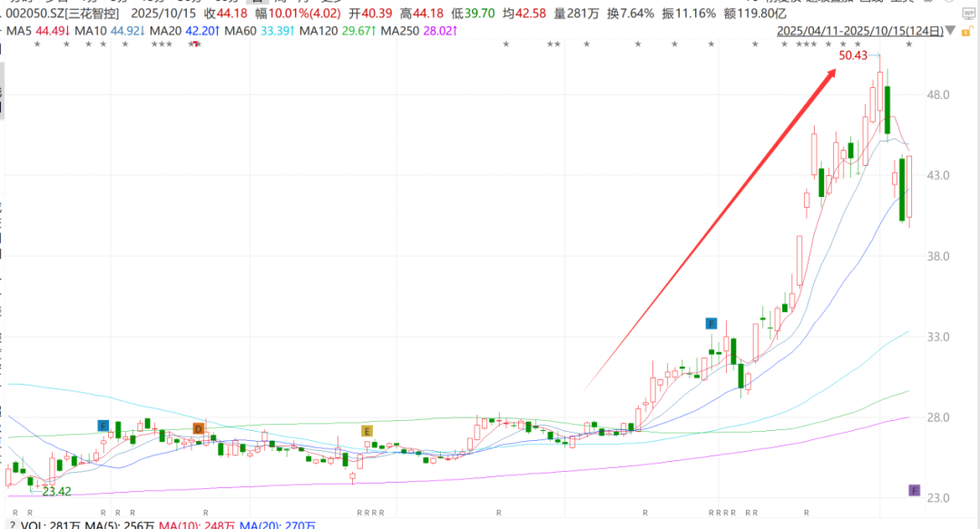
Task: Click the 23.42 low price label
Action: point(56,491)
